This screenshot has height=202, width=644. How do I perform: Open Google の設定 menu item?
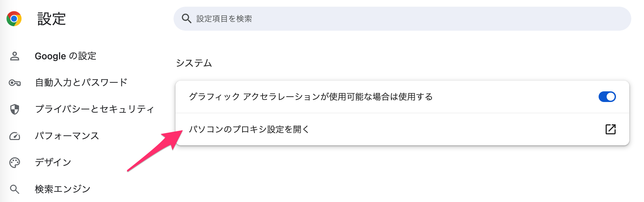[x=65, y=56]
